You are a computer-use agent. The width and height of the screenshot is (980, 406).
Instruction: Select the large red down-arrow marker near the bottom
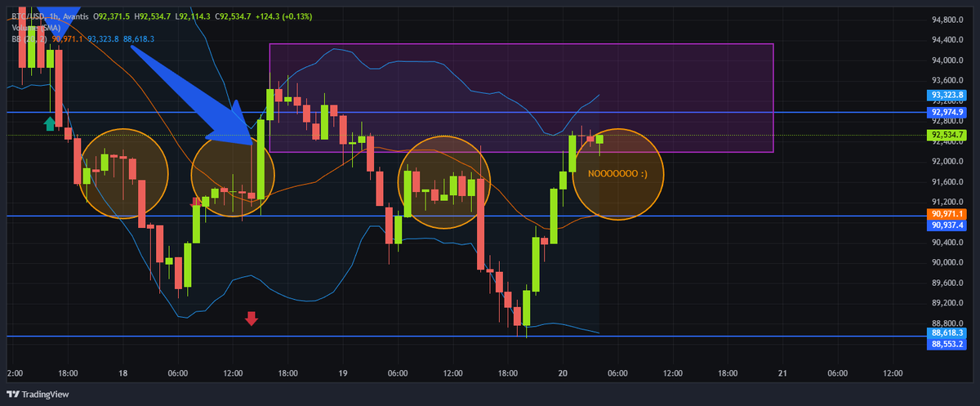click(x=252, y=319)
